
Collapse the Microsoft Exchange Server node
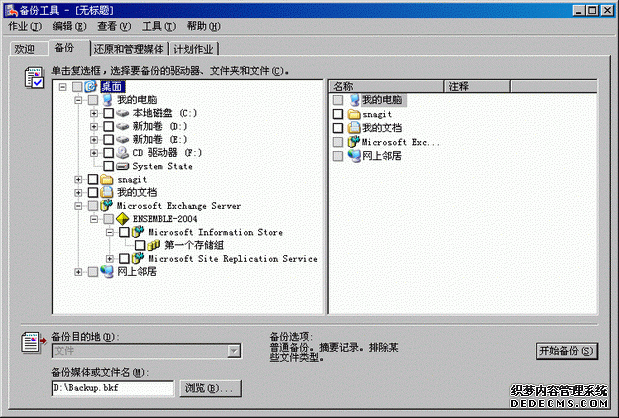(78, 206)
